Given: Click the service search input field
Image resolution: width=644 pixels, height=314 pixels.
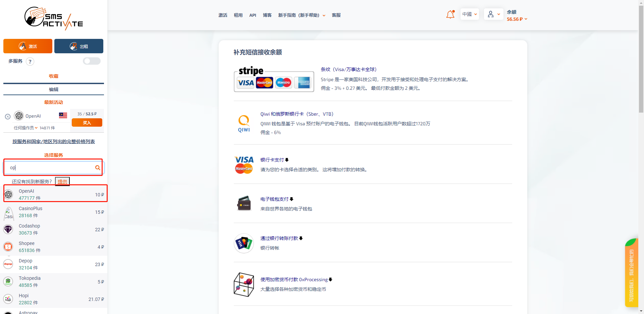Looking at the screenshot, I should pos(53,168).
